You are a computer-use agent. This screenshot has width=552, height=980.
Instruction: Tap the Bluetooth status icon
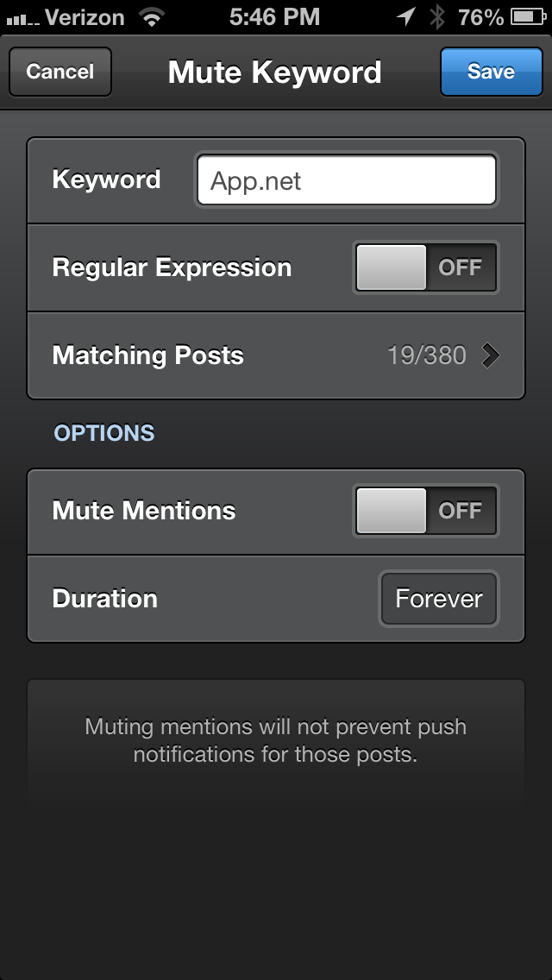coord(437,17)
